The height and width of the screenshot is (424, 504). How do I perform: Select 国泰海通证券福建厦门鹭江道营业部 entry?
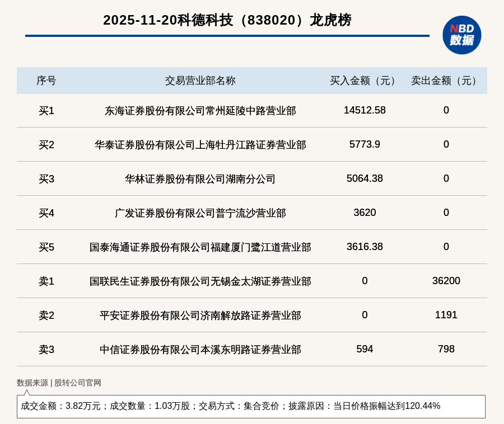tap(200, 247)
